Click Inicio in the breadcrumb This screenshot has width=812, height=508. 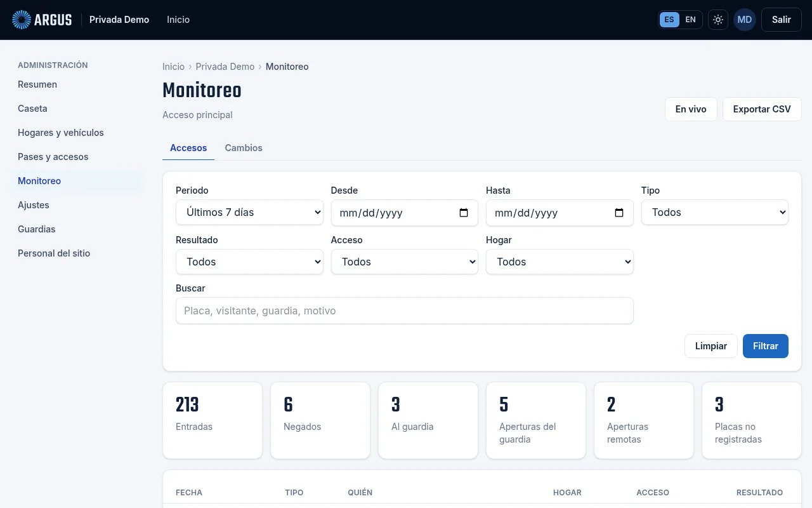coord(173,67)
